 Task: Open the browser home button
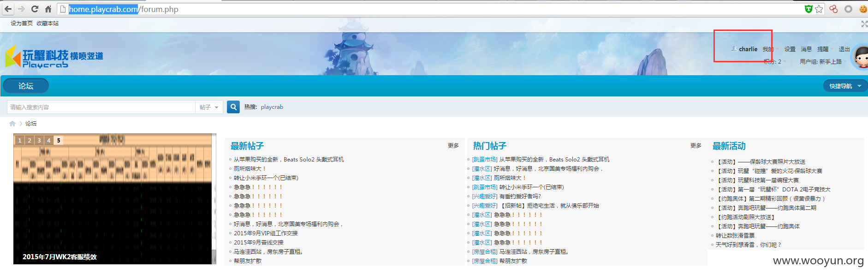[x=48, y=9]
